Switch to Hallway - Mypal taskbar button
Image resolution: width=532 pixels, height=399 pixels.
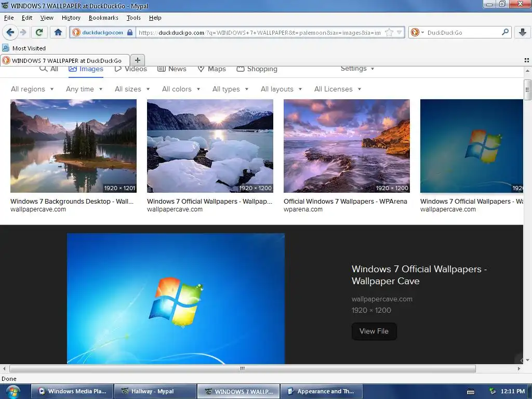click(155, 391)
